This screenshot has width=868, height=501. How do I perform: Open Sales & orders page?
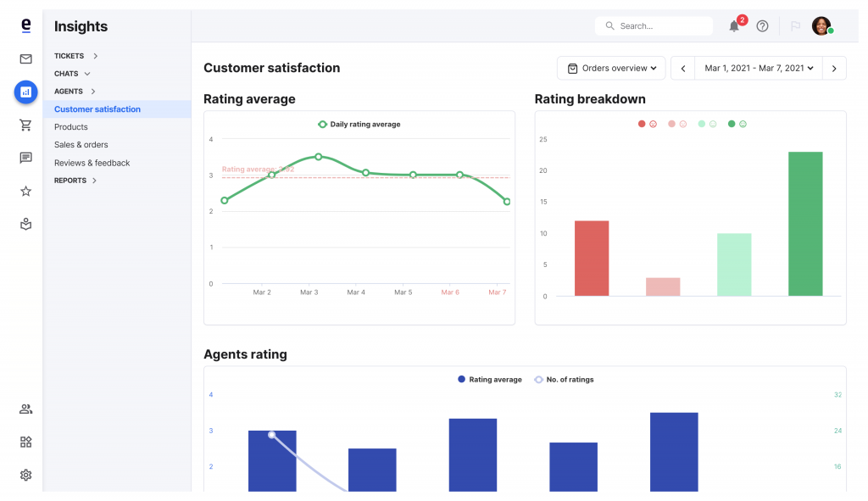(x=81, y=144)
